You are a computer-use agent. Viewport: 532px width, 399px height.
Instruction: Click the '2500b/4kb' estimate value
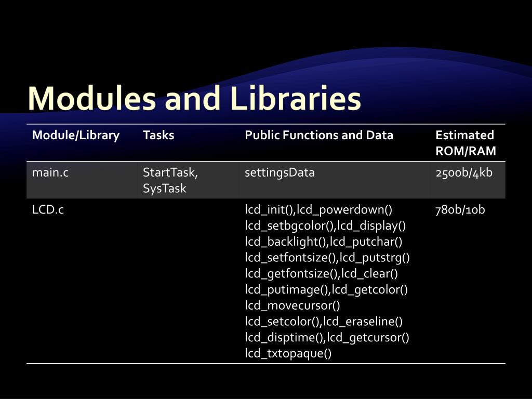point(464,172)
